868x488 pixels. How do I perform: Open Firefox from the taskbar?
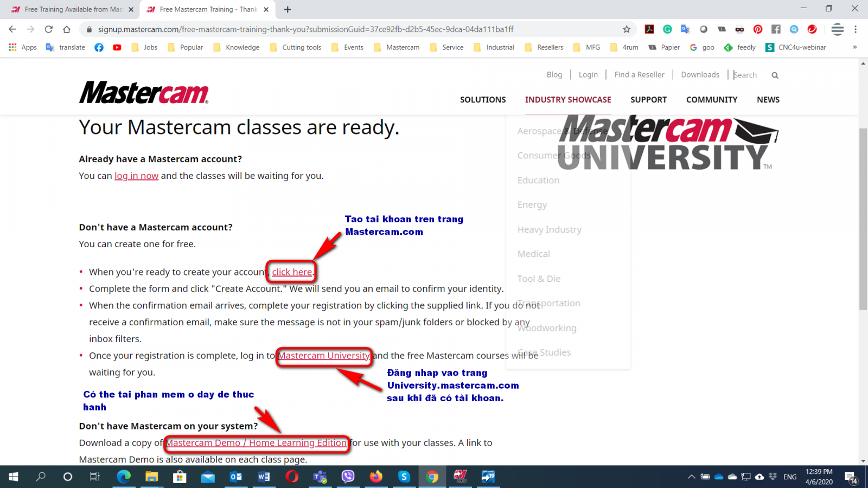376,477
